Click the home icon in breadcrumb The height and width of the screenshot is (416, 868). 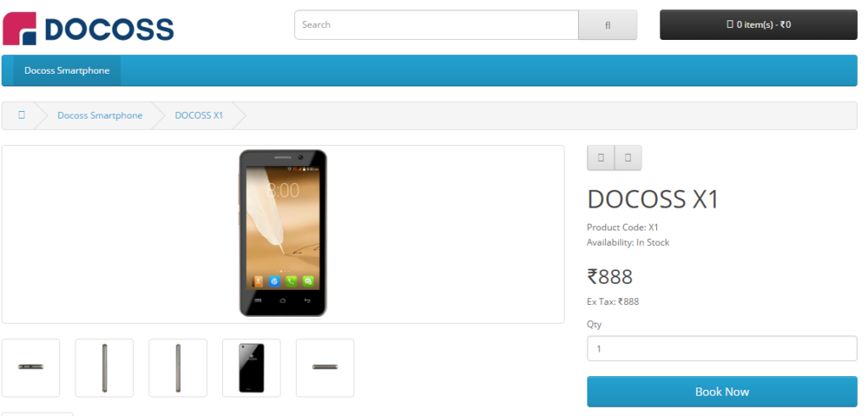coord(21,115)
